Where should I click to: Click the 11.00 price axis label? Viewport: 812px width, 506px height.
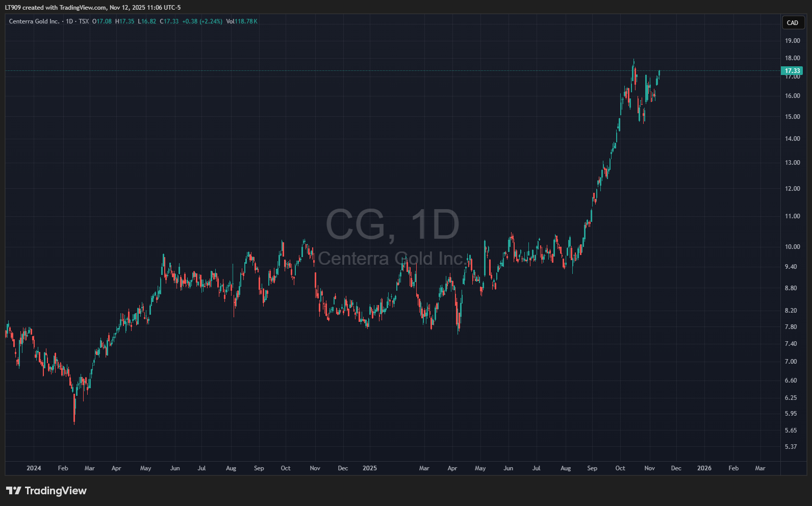[x=792, y=216]
